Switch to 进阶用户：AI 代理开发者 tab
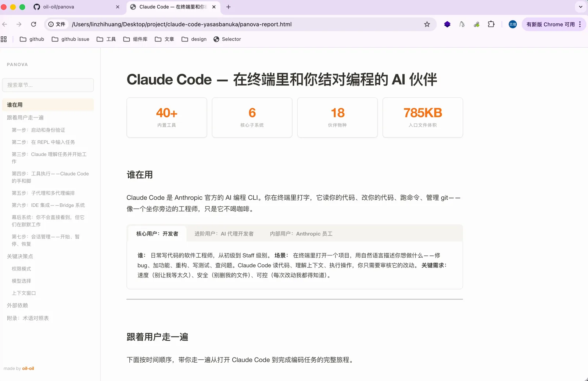 pyautogui.click(x=224, y=234)
